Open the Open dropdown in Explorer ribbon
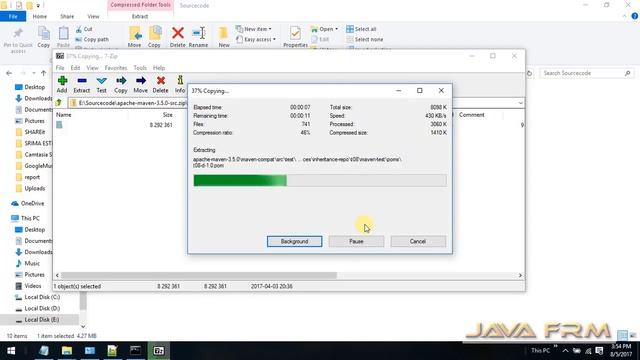 coord(324,29)
